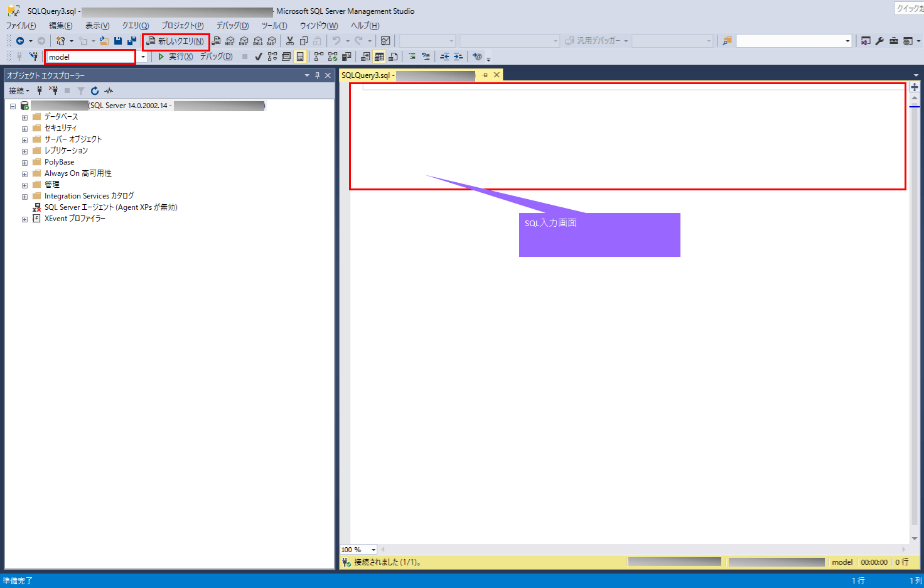Screen dimensions: 924x588
Task: Toggle include actual execution plan
Action: (319, 57)
